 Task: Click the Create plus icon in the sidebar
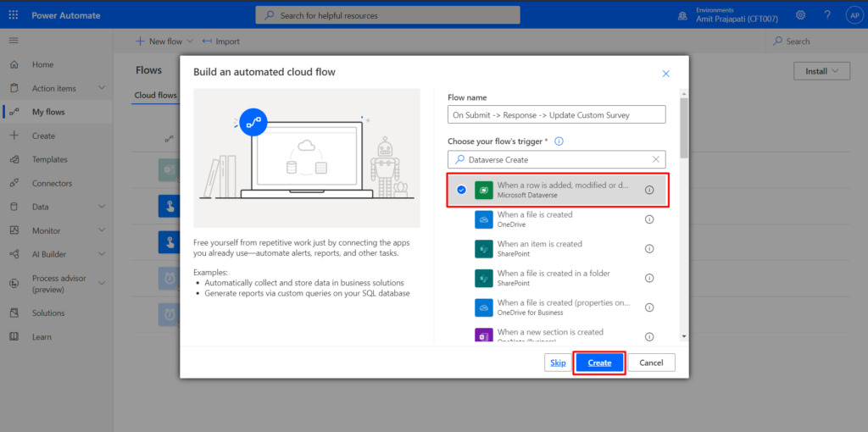click(15, 136)
